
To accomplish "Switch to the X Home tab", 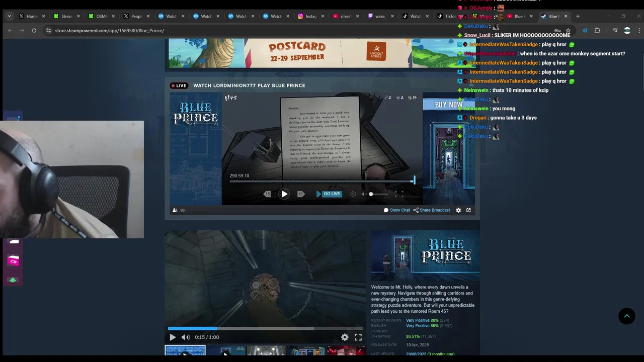I will pos(32,16).
